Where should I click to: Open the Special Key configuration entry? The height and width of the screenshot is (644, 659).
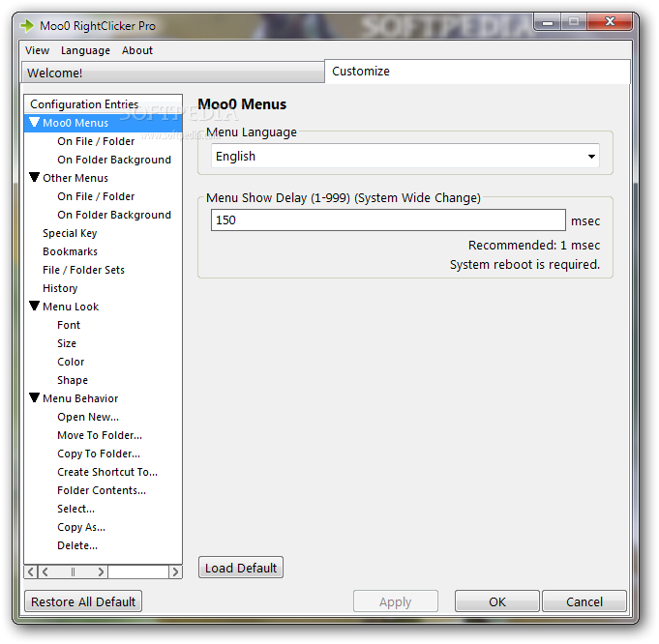pos(70,233)
